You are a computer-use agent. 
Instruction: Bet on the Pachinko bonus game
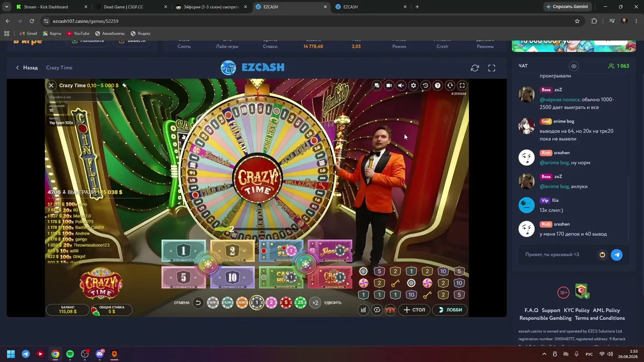click(x=330, y=251)
